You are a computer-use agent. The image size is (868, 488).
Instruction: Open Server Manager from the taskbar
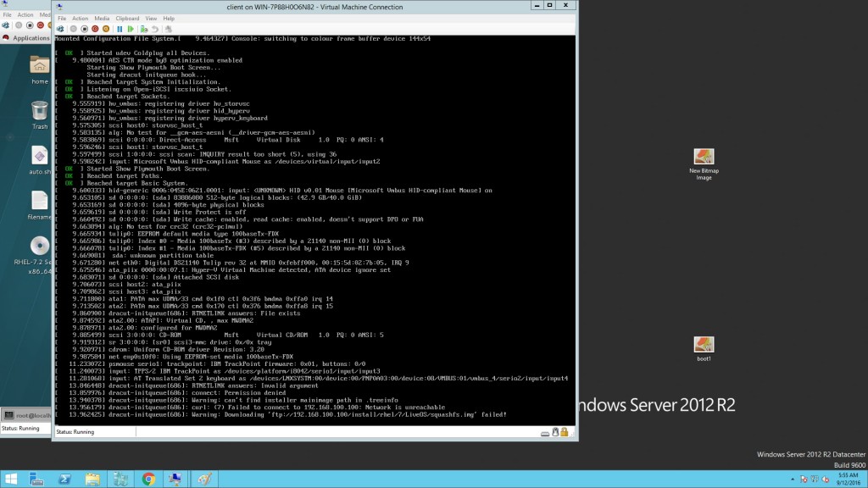coord(36,479)
